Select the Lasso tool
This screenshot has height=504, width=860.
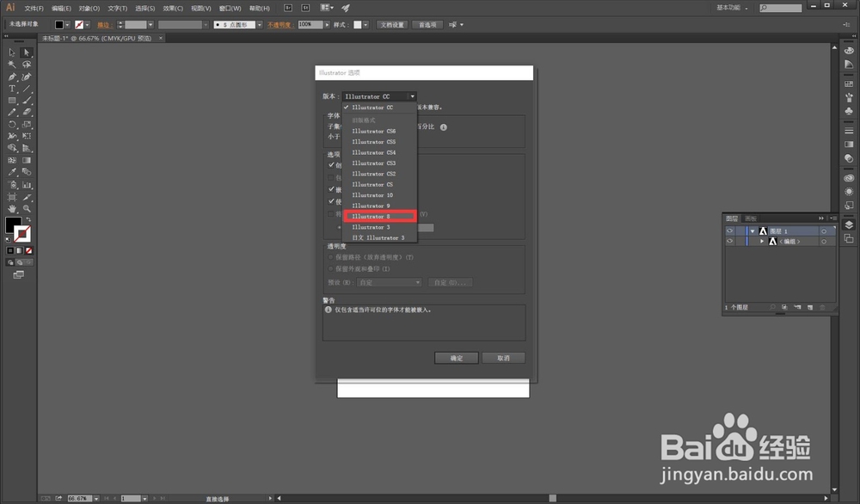pyautogui.click(x=27, y=65)
